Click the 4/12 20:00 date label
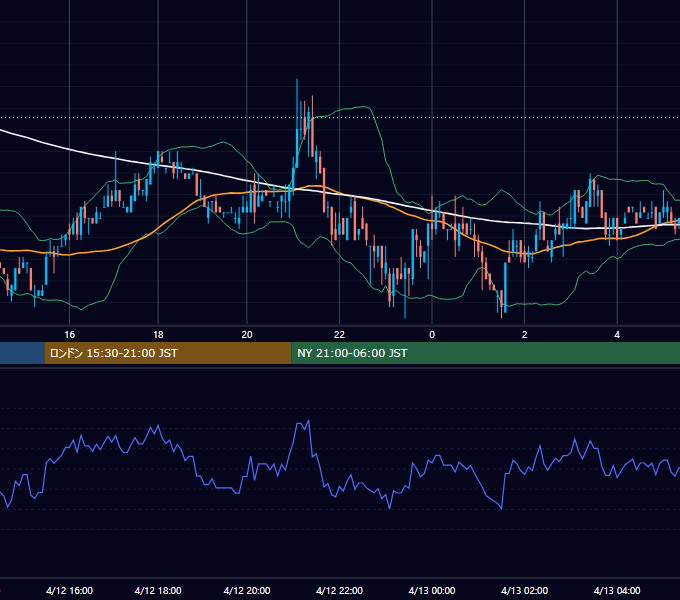Image resolution: width=680 pixels, height=600 pixels. pyautogui.click(x=247, y=590)
